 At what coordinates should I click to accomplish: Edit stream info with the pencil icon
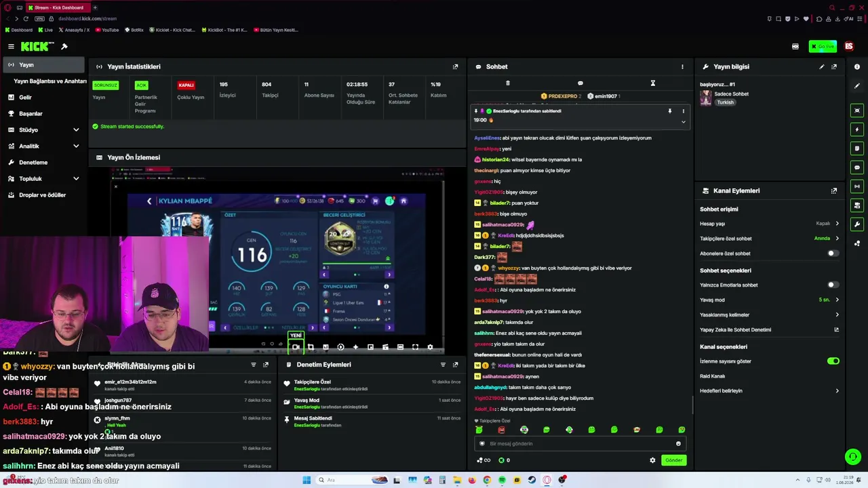822,66
